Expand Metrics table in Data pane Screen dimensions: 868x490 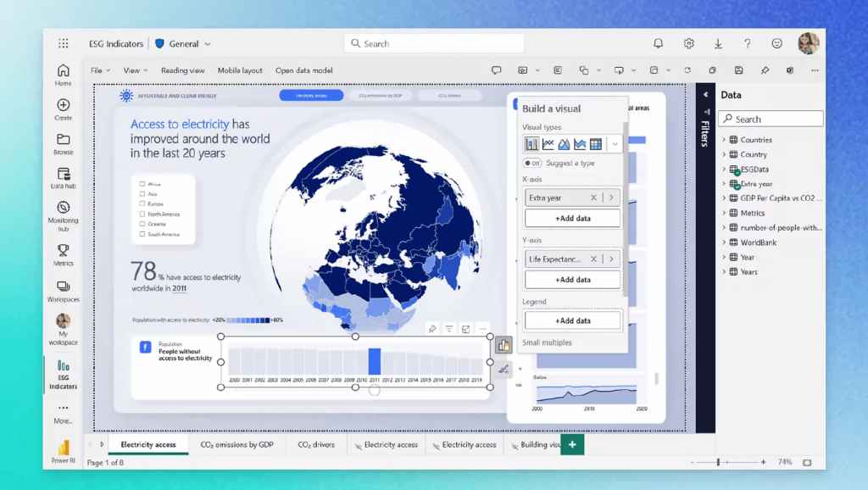724,213
